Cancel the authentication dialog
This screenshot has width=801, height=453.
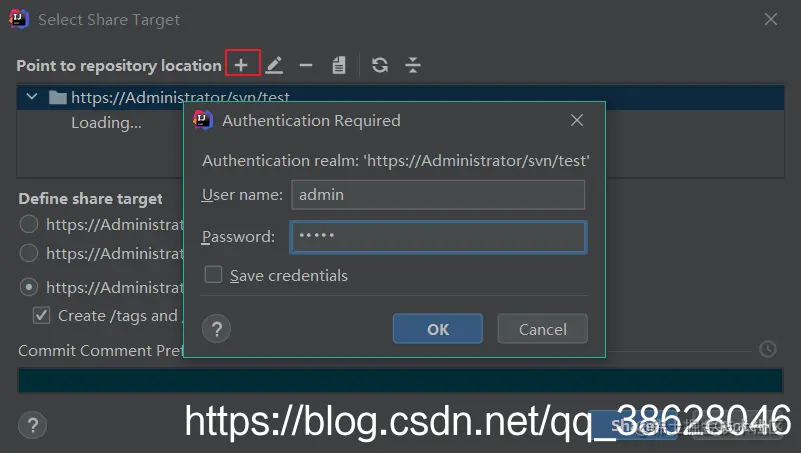pos(543,329)
